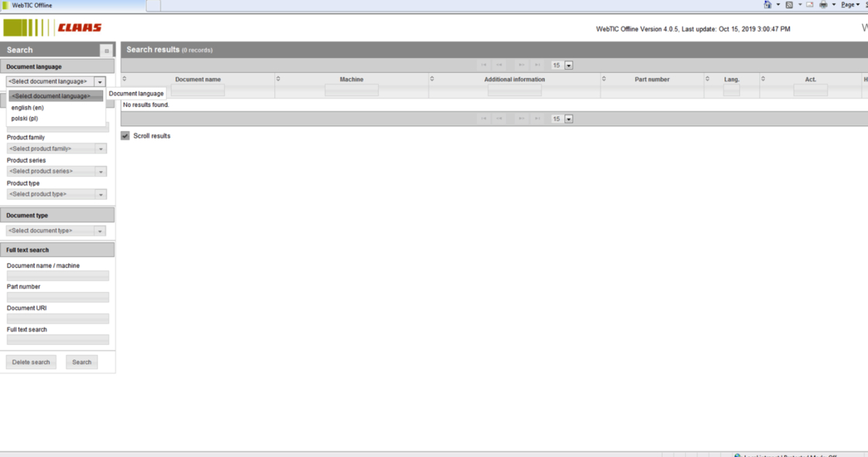The height and width of the screenshot is (457, 868).
Task: Click the sort icon for Machine column
Action: click(x=278, y=79)
